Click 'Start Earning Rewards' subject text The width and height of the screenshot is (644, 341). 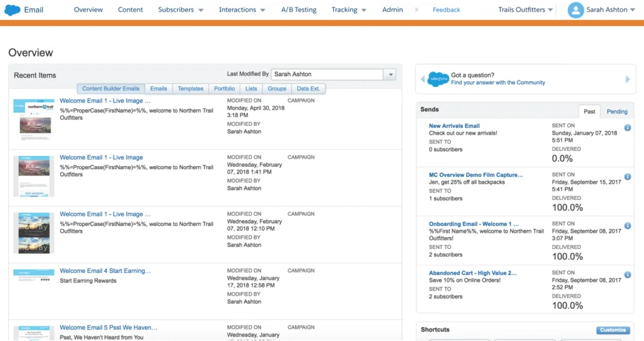(88, 281)
